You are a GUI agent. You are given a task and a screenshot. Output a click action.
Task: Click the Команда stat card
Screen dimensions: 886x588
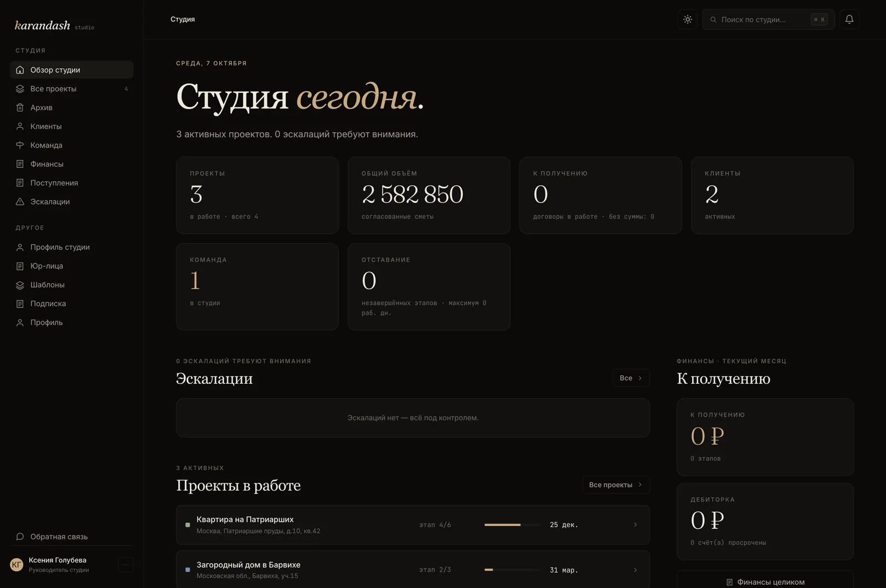pyautogui.click(x=257, y=287)
